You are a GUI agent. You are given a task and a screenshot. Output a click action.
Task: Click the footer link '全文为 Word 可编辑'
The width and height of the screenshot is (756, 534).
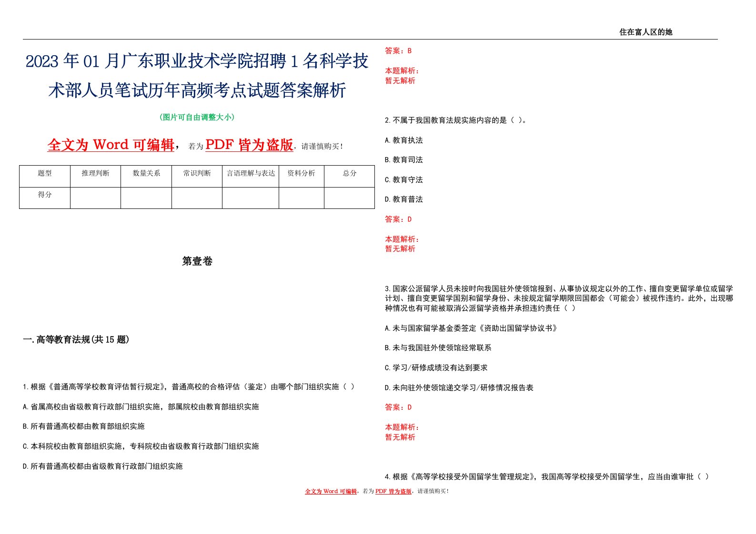tap(331, 491)
